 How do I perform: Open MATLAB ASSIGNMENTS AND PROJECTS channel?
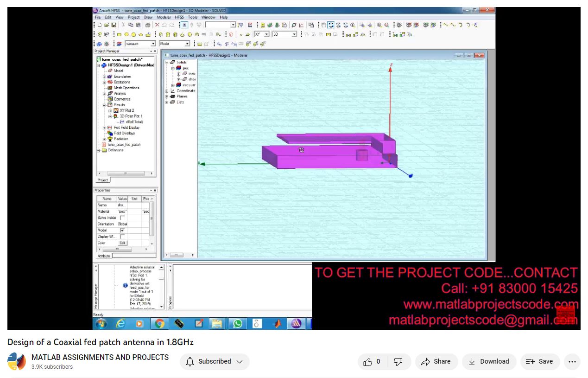[100, 357]
